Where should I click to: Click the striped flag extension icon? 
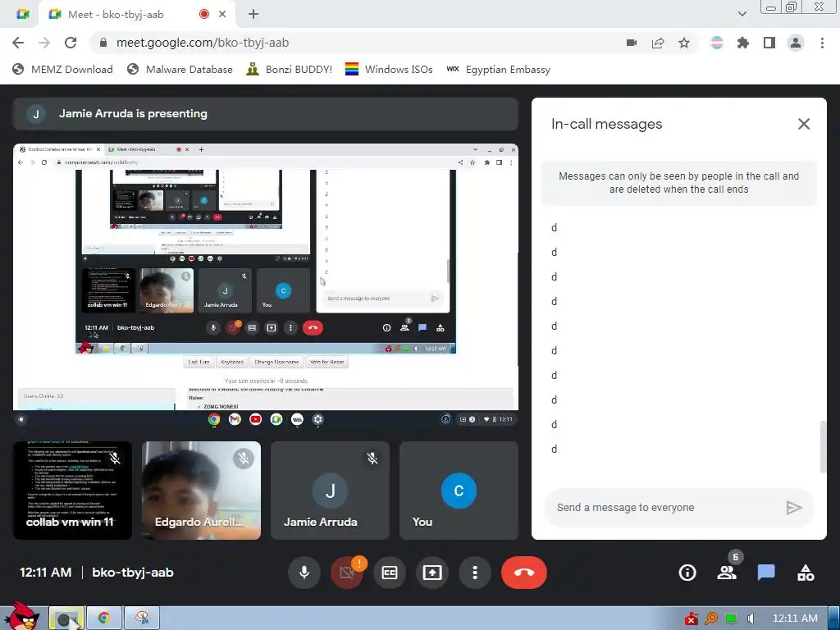point(717,43)
